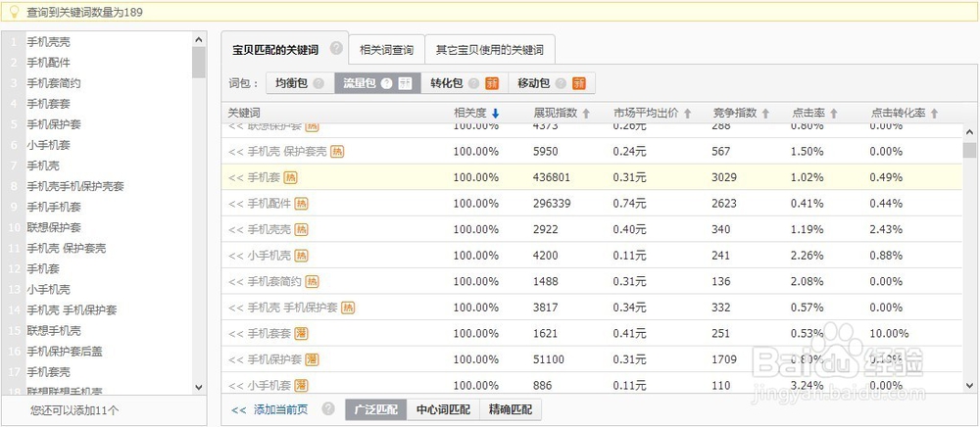Click the 10.00% 点击转化率 value
Image resolution: width=980 pixels, height=427 pixels.
click(889, 333)
